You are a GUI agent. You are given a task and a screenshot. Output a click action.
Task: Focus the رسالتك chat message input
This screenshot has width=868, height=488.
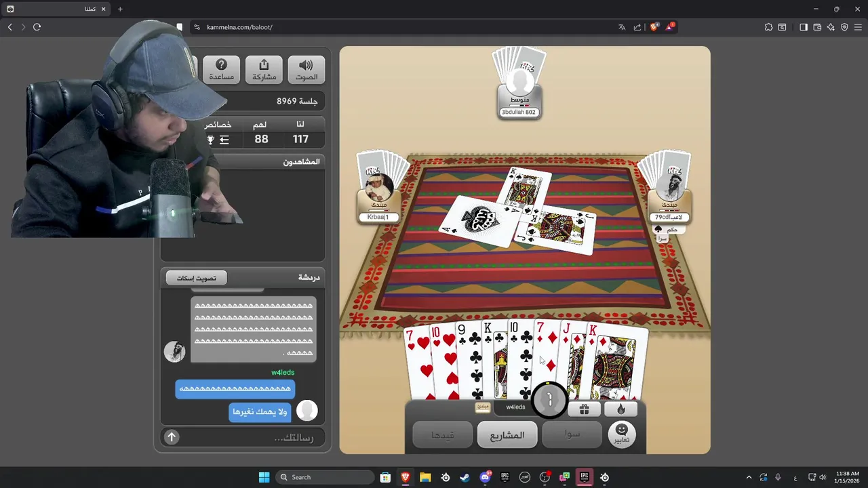(251, 437)
